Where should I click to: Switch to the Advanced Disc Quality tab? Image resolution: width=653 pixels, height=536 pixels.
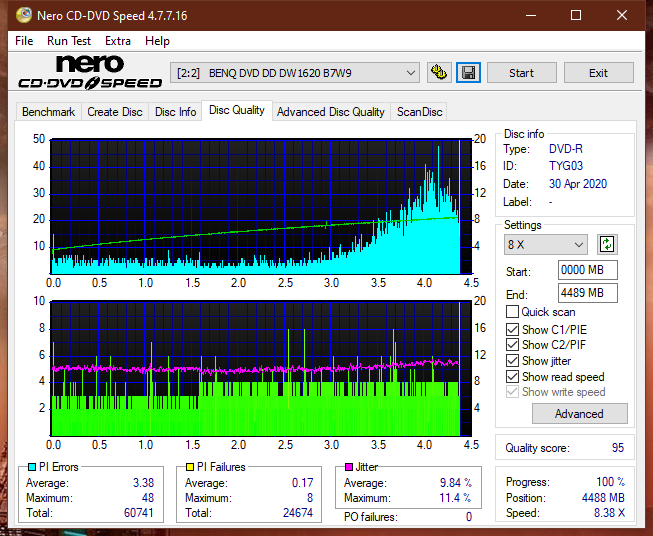(331, 112)
